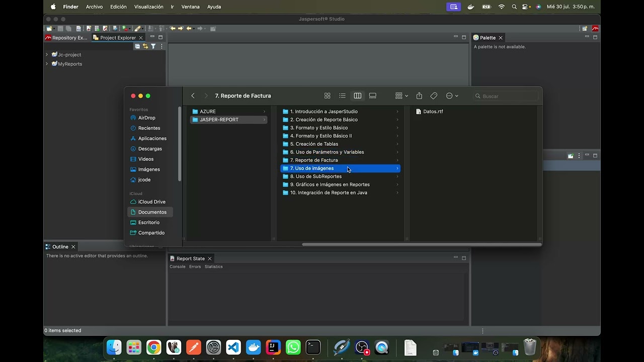Select folder 10. Integración de Reporte en Java
This screenshot has width=644, height=362.
point(340,193)
